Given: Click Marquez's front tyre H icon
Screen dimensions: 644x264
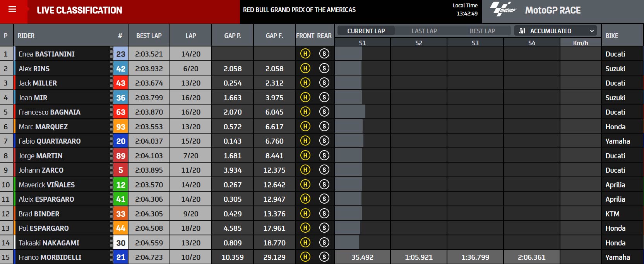Looking at the screenshot, I should 305,127.
